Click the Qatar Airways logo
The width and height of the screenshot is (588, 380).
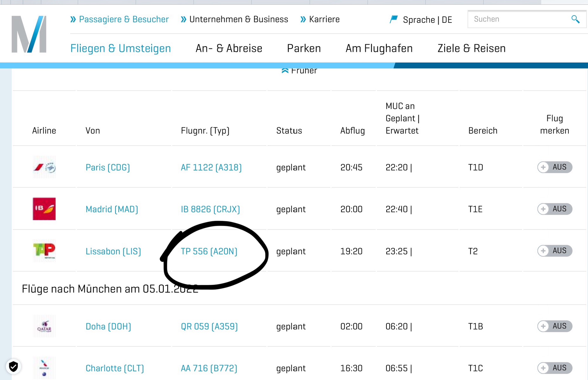point(44,326)
